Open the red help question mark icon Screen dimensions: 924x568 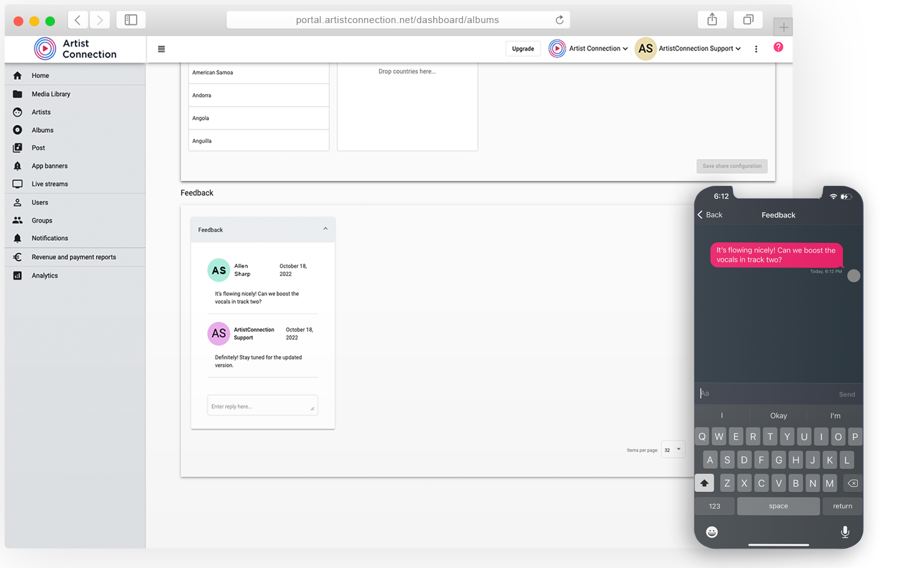[778, 47]
